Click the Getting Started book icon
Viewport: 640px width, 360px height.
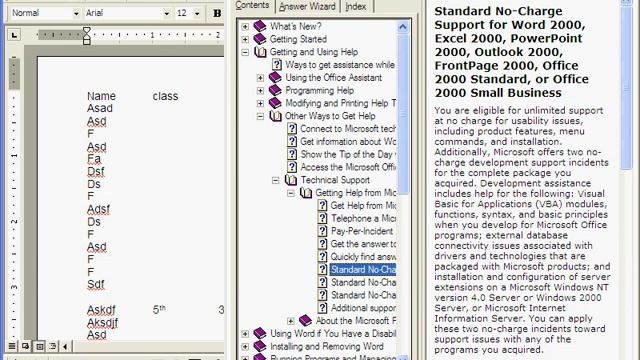click(x=260, y=39)
